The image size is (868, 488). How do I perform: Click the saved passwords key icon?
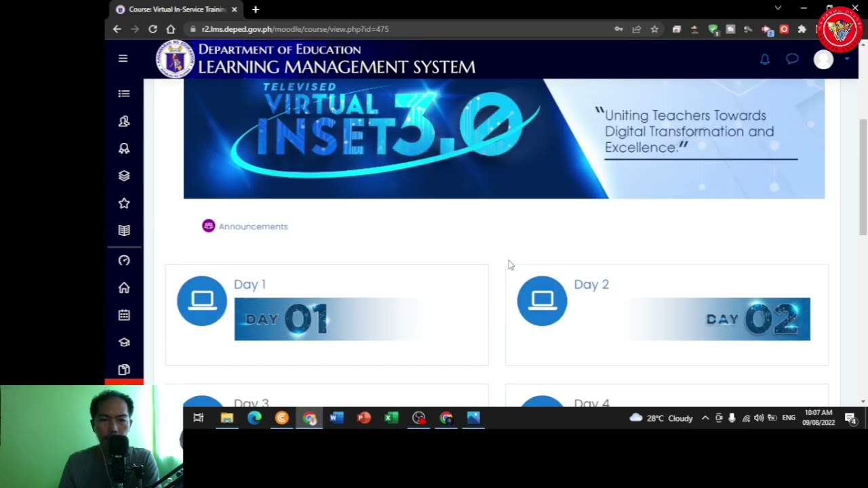point(618,29)
